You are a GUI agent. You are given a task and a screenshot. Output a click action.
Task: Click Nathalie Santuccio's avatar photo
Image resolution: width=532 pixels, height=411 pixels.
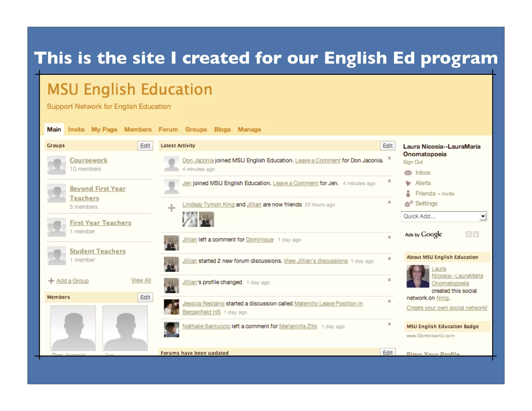171,330
